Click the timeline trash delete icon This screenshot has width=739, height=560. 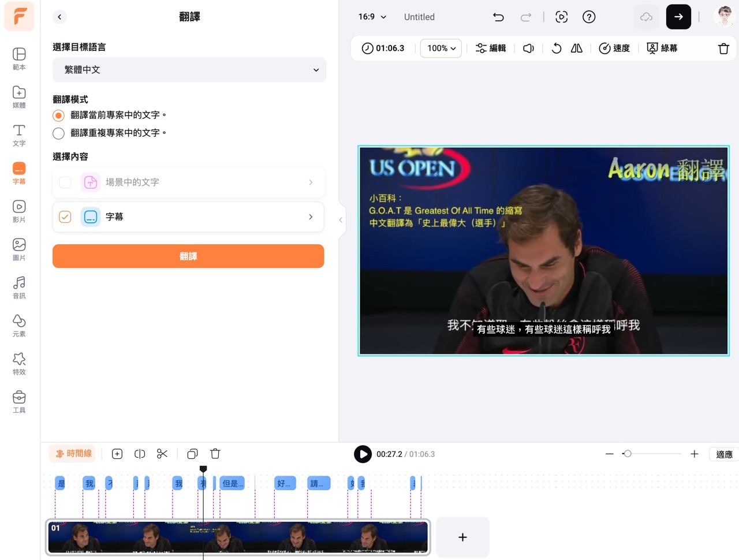click(x=215, y=454)
